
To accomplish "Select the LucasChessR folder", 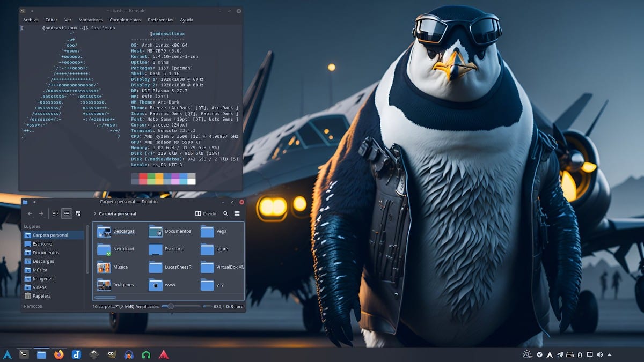I will [170, 267].
